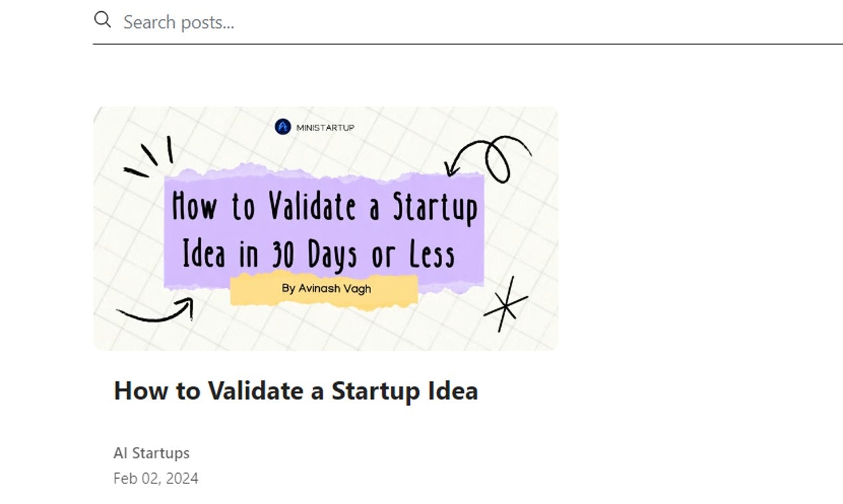Click the AI Startups tag under the title

[151, 453]
